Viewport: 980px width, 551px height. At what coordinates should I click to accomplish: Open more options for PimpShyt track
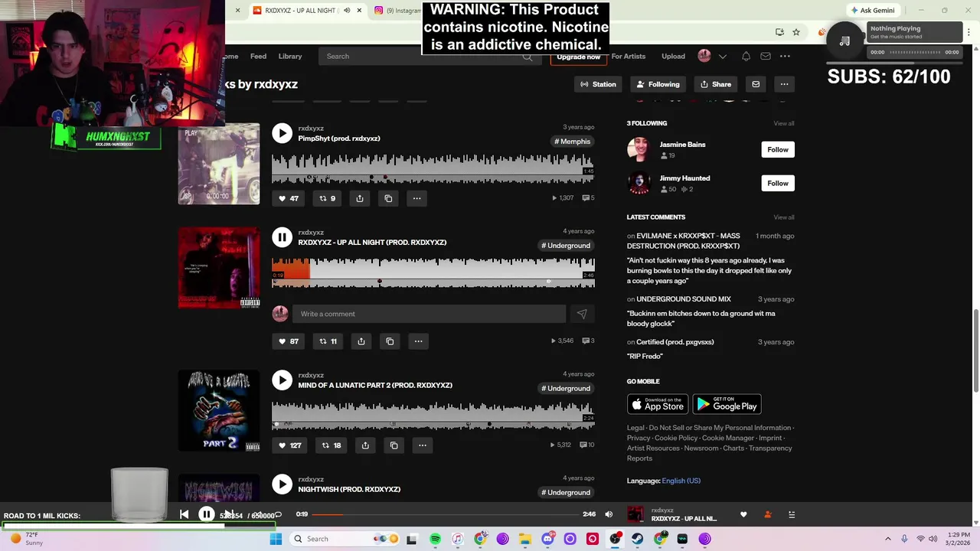[x=416, y=198]
